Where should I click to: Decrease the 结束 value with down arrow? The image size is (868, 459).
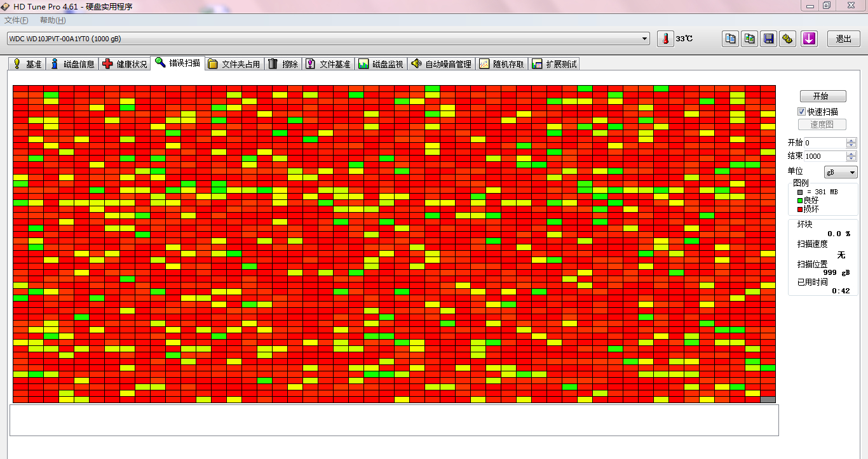(x=851, y=159)
